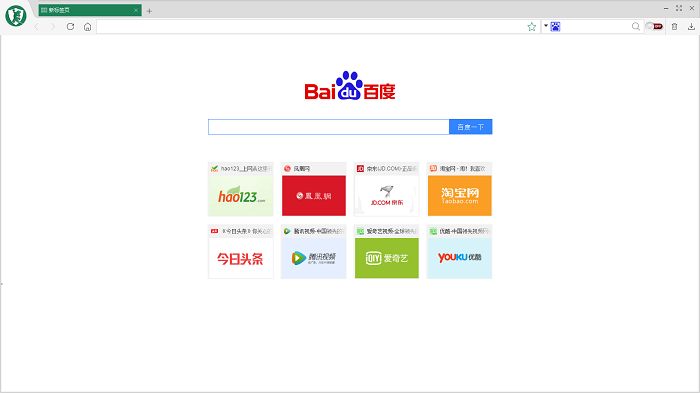Select the Baidu paw search engine icon
This screenshot has height=393, width=700.
coord(555,27)
